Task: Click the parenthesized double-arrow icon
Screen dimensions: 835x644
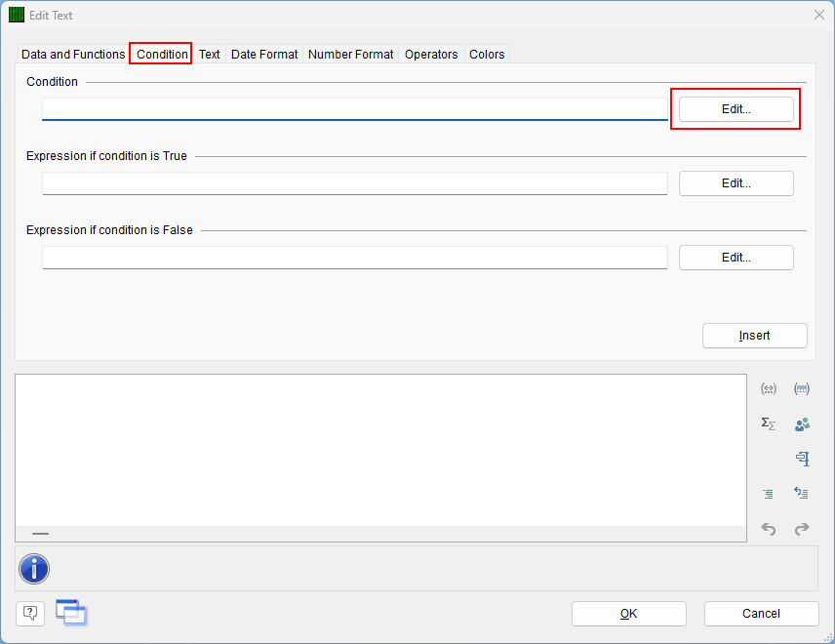Action: tap(768, 387)
